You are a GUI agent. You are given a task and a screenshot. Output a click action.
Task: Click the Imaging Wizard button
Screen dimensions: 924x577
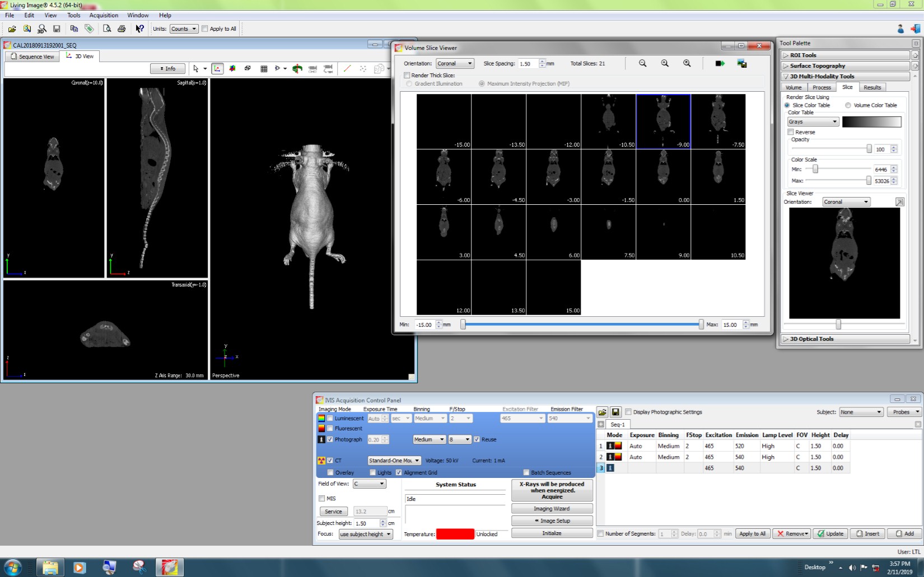[x=551, y=509]
